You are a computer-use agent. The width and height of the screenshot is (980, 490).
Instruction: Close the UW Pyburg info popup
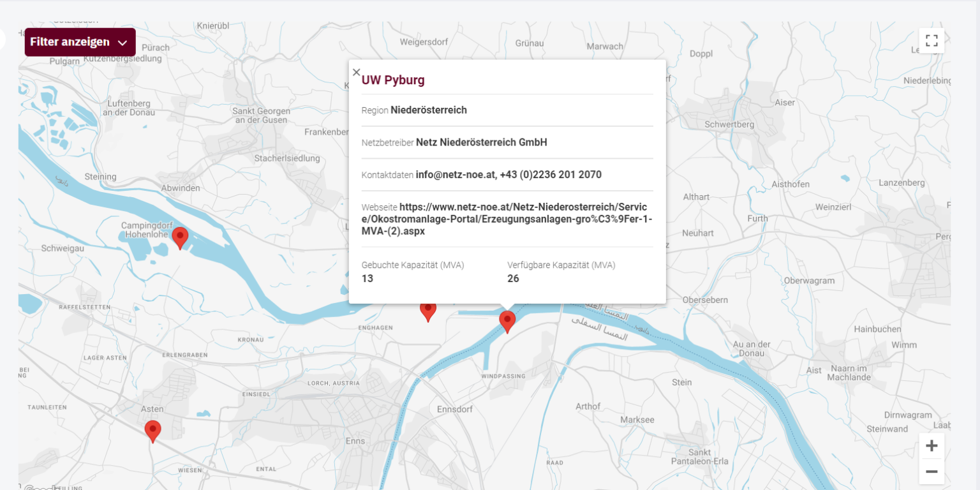(357, 72)
